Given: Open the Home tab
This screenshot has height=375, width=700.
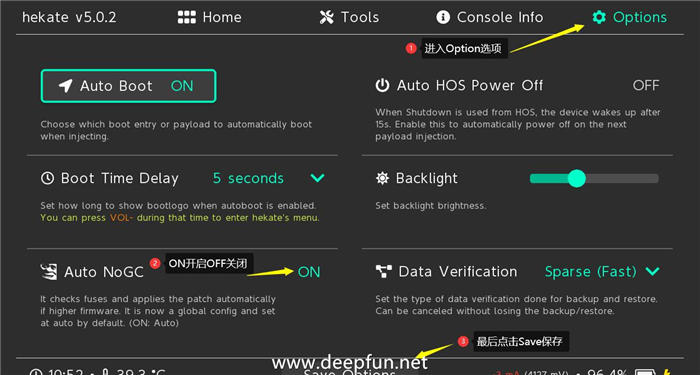Looking at the screenshot, I should click(209, 17).
